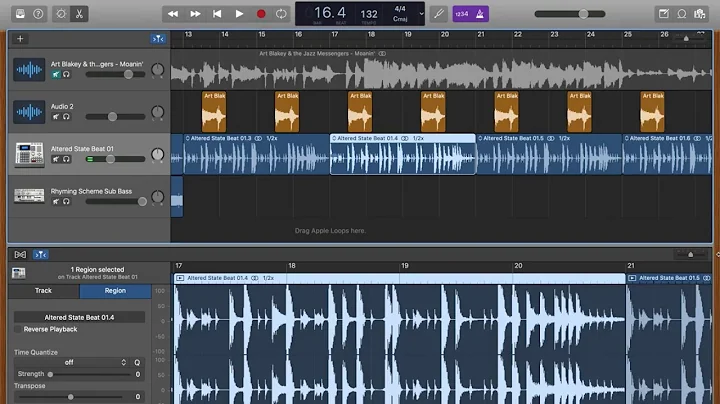Open the Media Browser button
Screen dimensions: 720x404
(x=700, y=14)
